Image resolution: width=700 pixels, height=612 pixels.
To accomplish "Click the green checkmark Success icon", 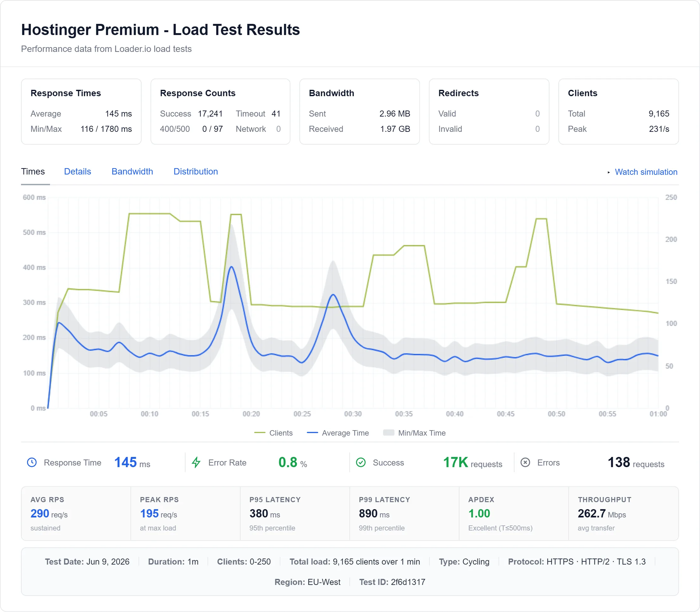I will click(x=361, y=462).
